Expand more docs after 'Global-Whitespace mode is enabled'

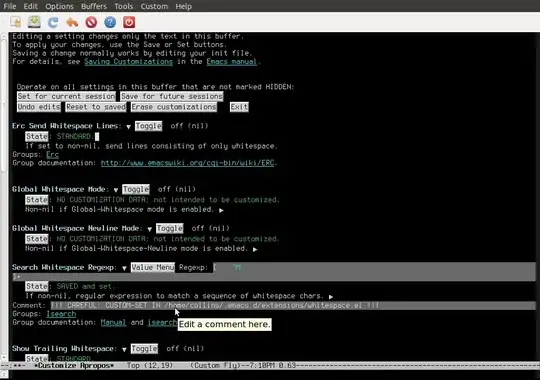[x=221, y=210]
